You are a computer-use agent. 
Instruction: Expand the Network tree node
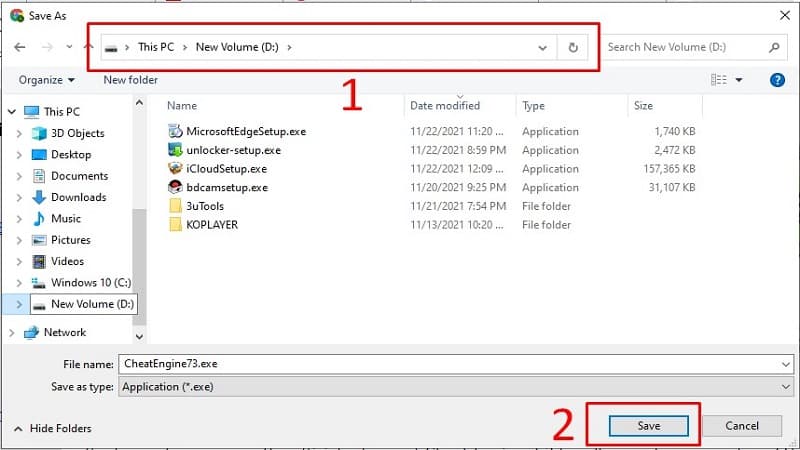[x=12, y=333]
